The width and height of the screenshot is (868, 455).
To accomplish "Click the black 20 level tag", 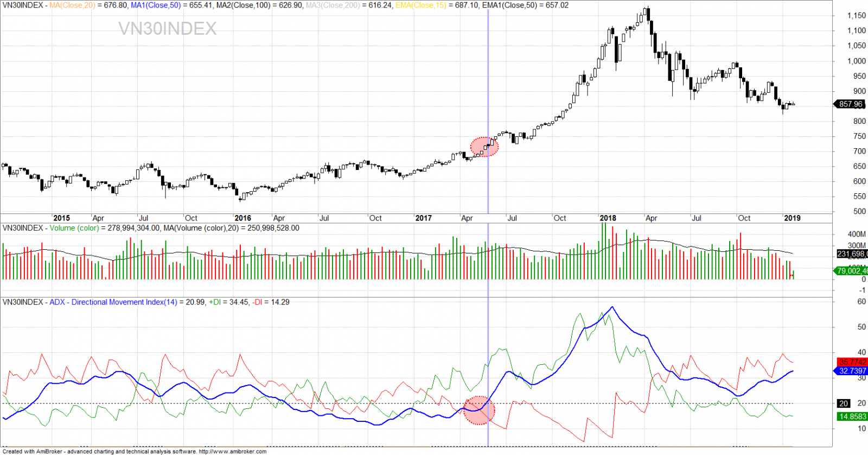I will [844, 403].
